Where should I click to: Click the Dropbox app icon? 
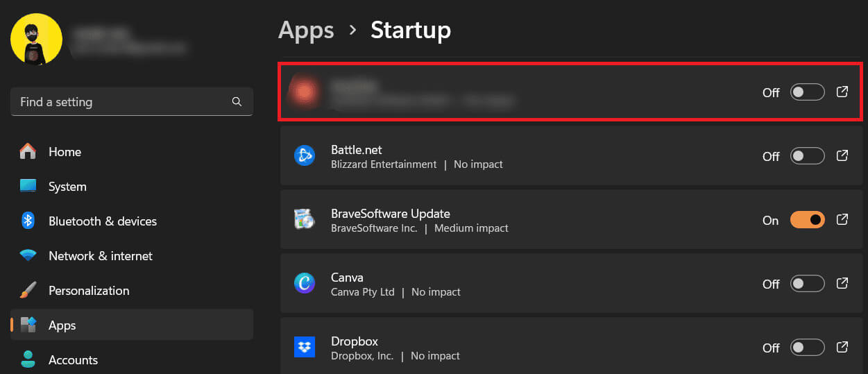(305, 348)
